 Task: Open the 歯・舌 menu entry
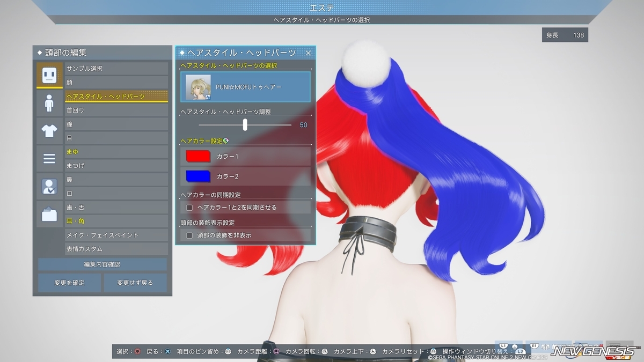tap(116, 208)
